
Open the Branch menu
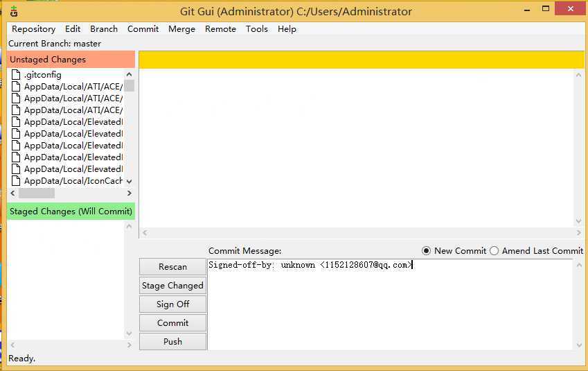(103, 29)
